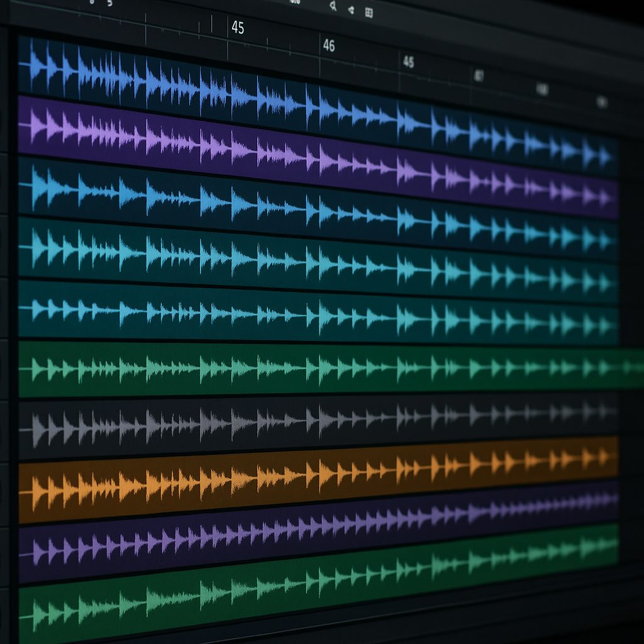
Task: Click the left-pointing arrow icon beside the magnifier
Action: click(351, 9)
